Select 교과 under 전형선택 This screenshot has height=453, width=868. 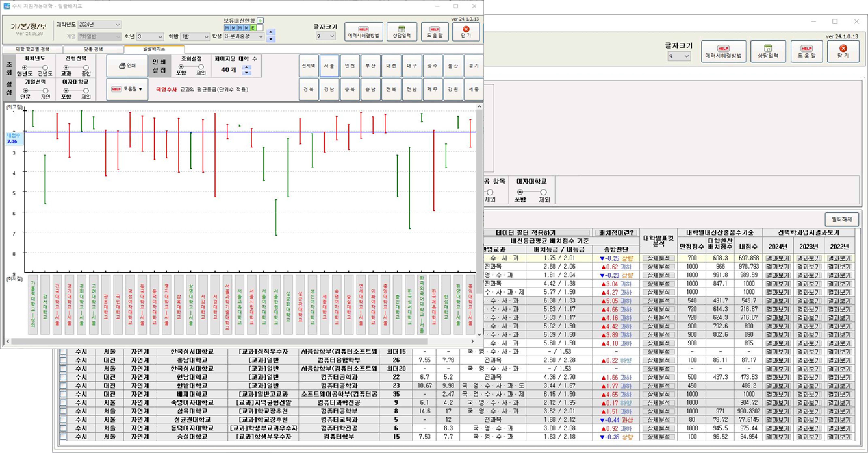click(66, 68)
